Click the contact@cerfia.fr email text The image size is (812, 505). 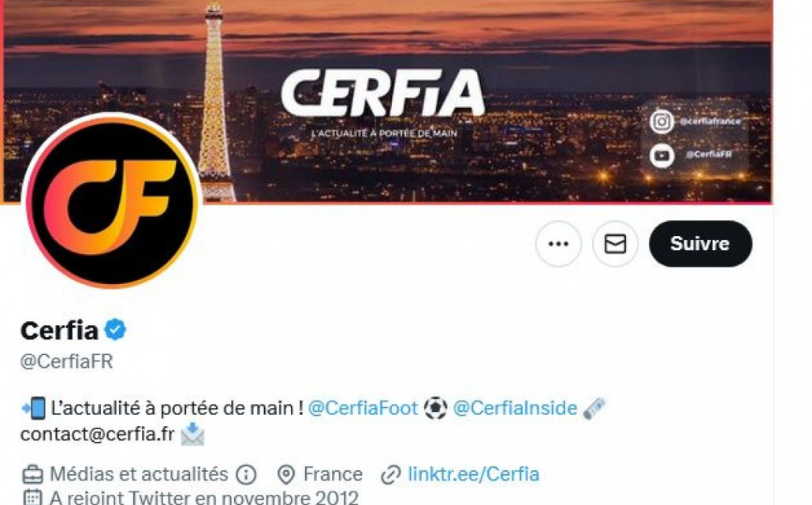pyautogui.click(x=97, y=434)
